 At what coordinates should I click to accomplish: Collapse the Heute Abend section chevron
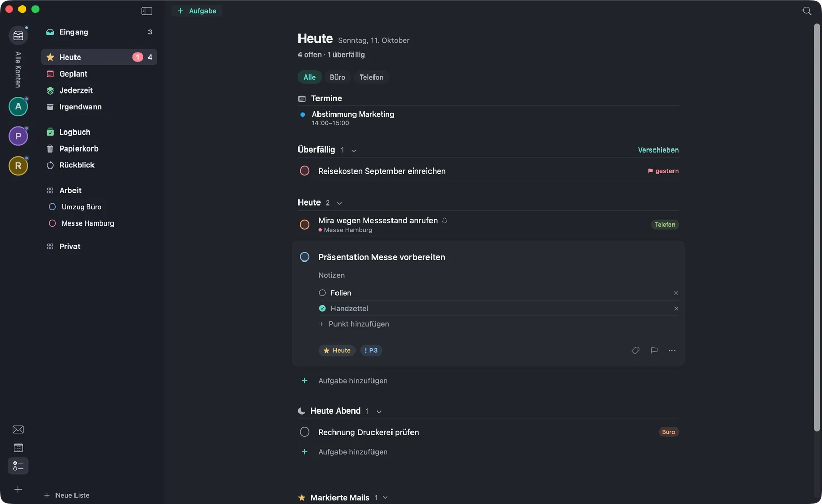379,412
